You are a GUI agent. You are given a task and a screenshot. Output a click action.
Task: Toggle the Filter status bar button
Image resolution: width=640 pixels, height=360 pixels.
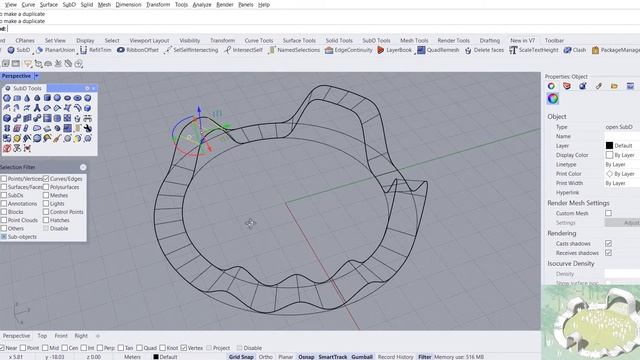(424, 357)
